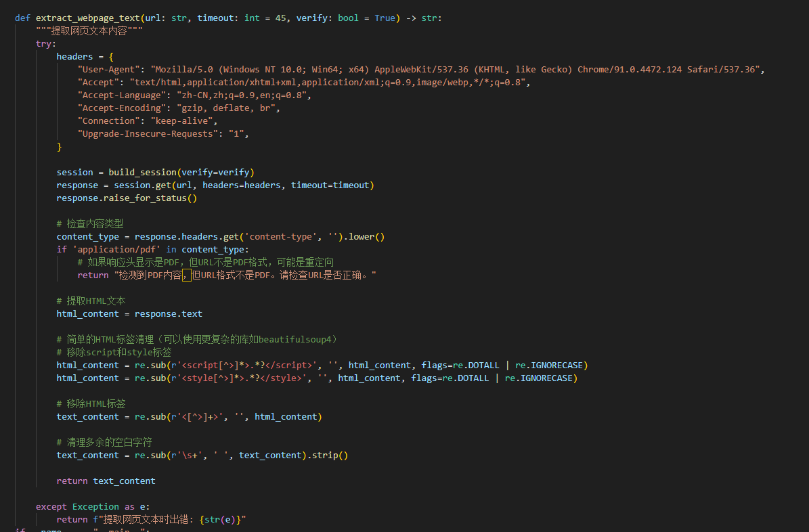The width and height of the screenshot is (809, 532).
Task: Click the "Accept-Encoding" header key
Action: coord(121,108)
